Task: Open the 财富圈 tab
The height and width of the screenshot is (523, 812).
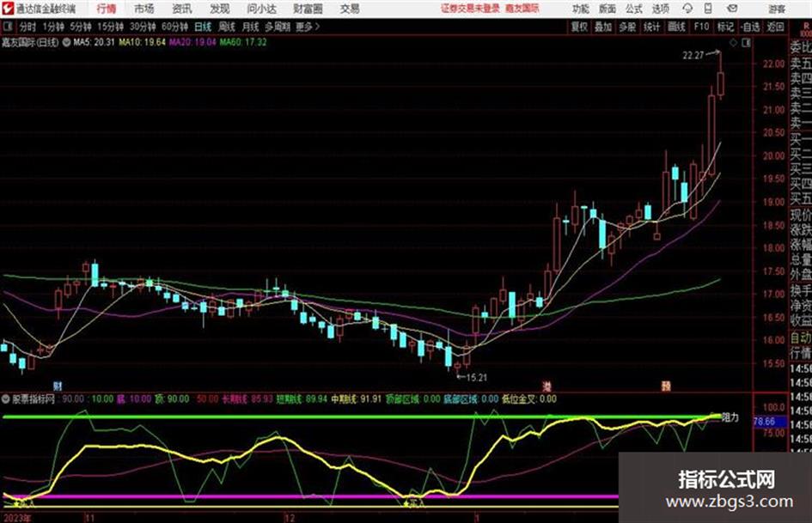Action: (308, 9)
